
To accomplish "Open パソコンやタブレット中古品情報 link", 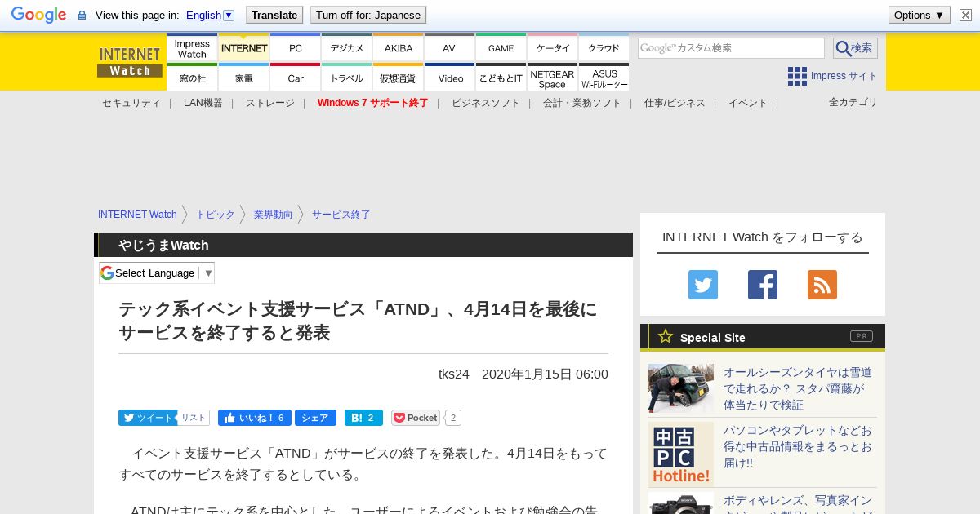I will coord(798,446).
